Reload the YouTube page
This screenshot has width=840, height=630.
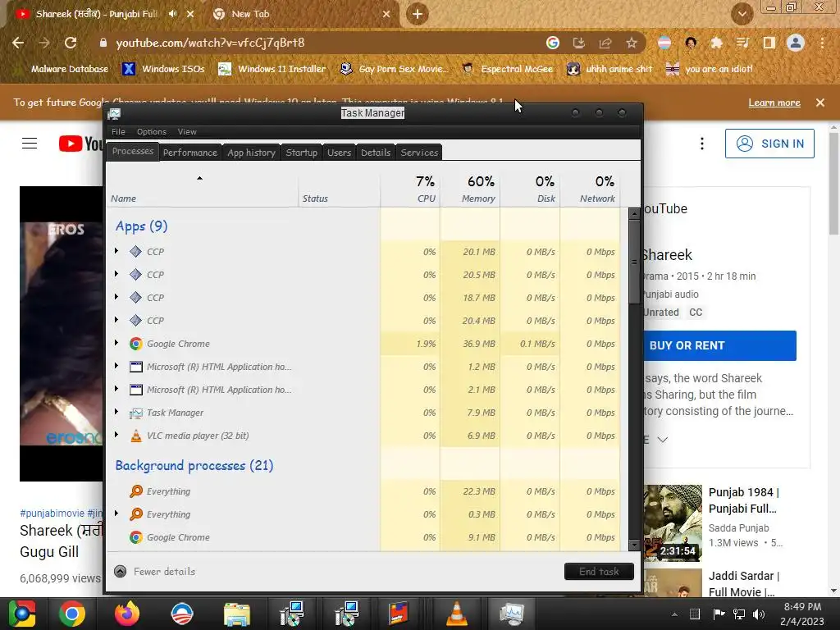click(x=71, y=43)
